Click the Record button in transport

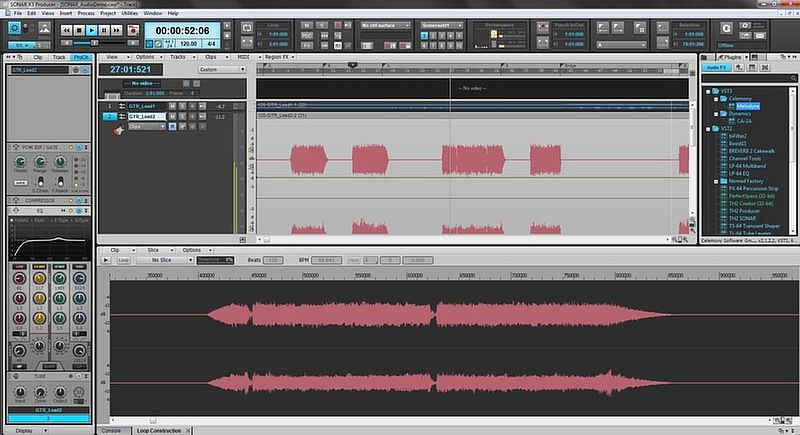click(x=132, y=31)
